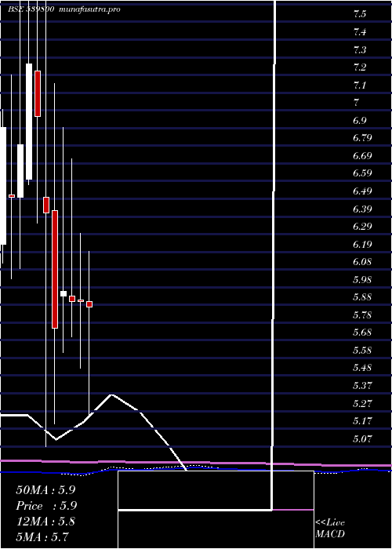The image size is (392, 549).
Task: Click the 5.58 price axis label
Action: click(362, 350)
